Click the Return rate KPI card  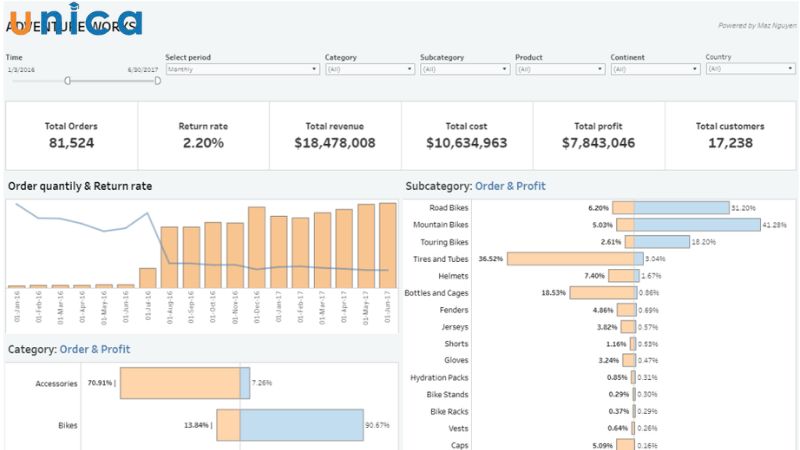coord(203,135)
